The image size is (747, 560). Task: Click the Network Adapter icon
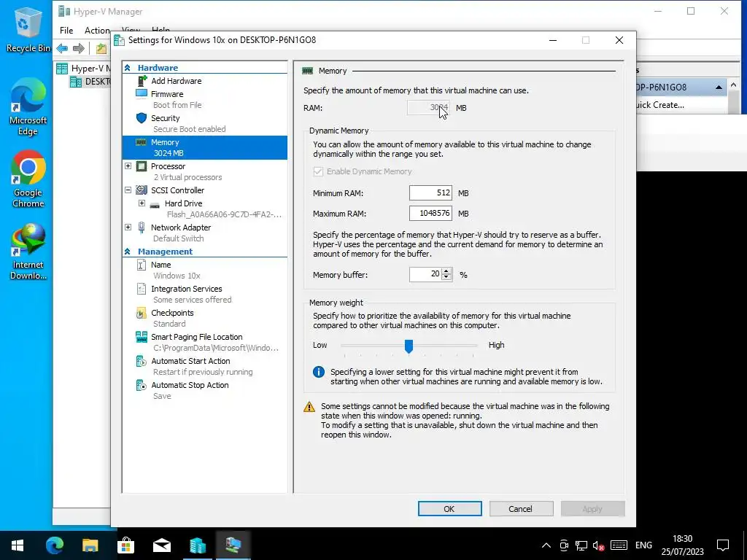coord(142,227)
